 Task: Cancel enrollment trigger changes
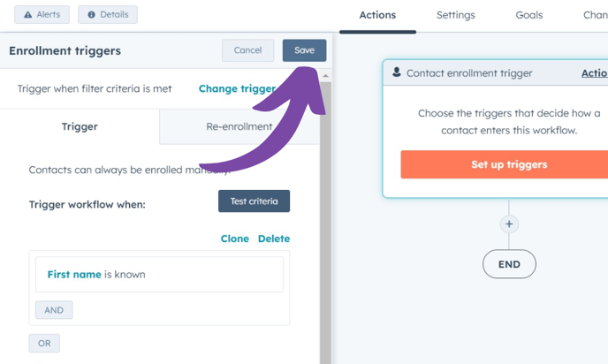pyautogui.click(x=247, y=50)
